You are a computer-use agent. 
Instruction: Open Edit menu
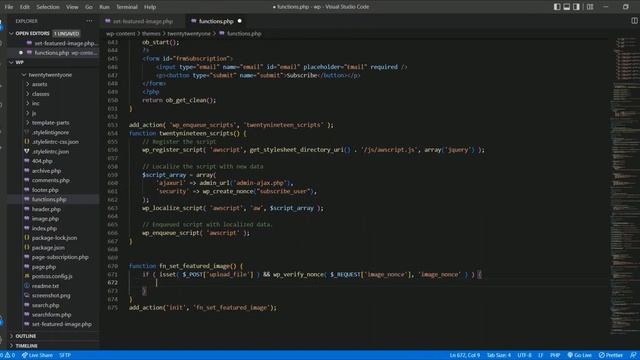(x=24, y=7)
